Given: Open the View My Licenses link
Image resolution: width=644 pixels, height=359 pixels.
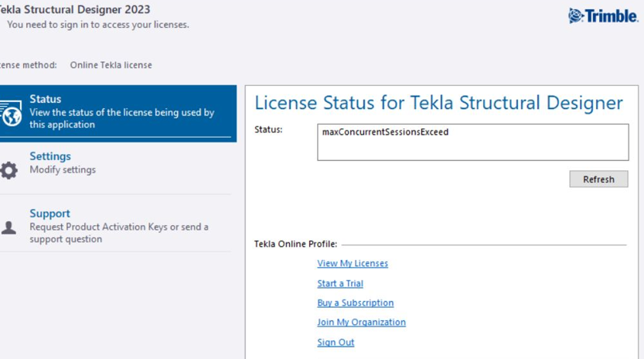Looking at the screenshot, I should coord(353,263).
